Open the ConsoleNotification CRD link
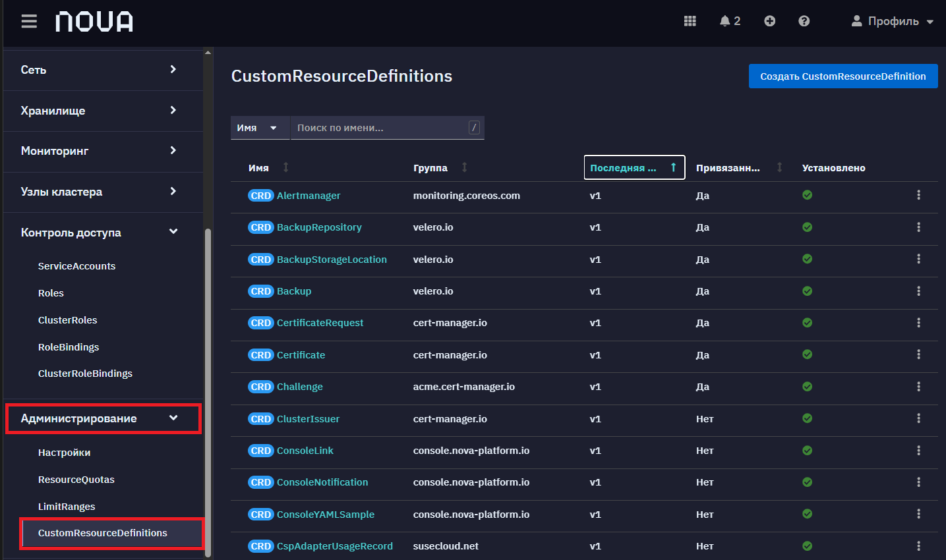 pos(322,482)
